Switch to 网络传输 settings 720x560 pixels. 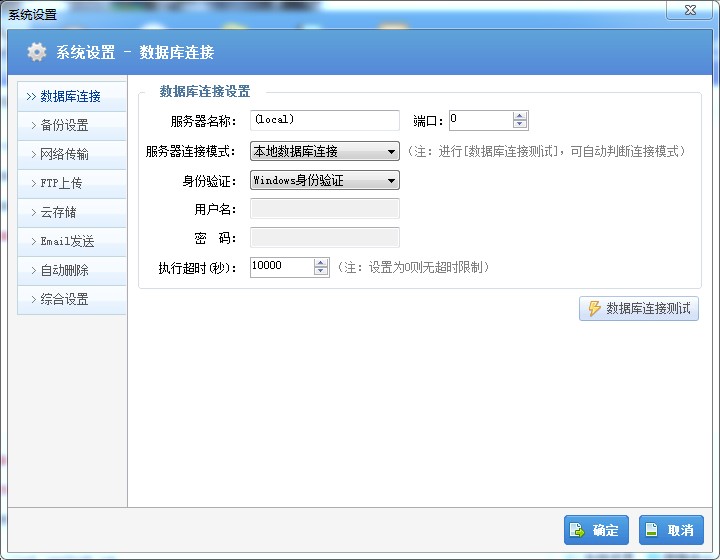72,154
